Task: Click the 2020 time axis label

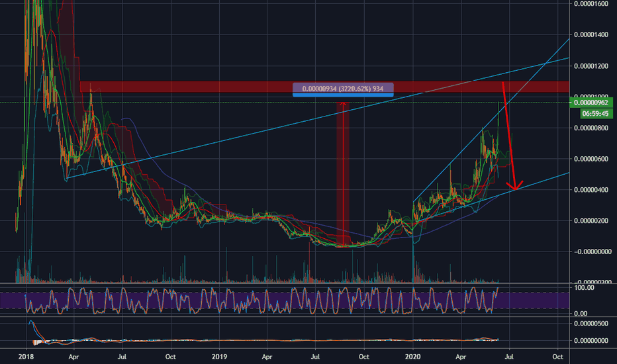Action: (x=412, y=357)
